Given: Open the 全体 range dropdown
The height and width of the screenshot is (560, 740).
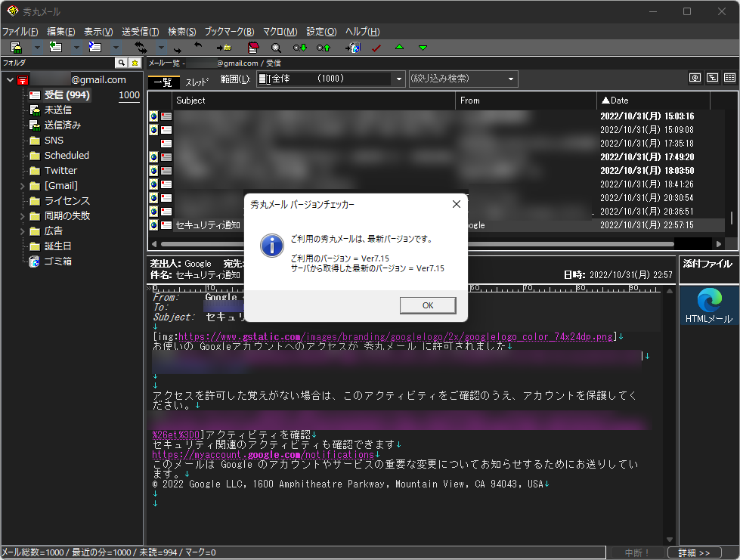Looking at the screenshot, I should 398,79.
